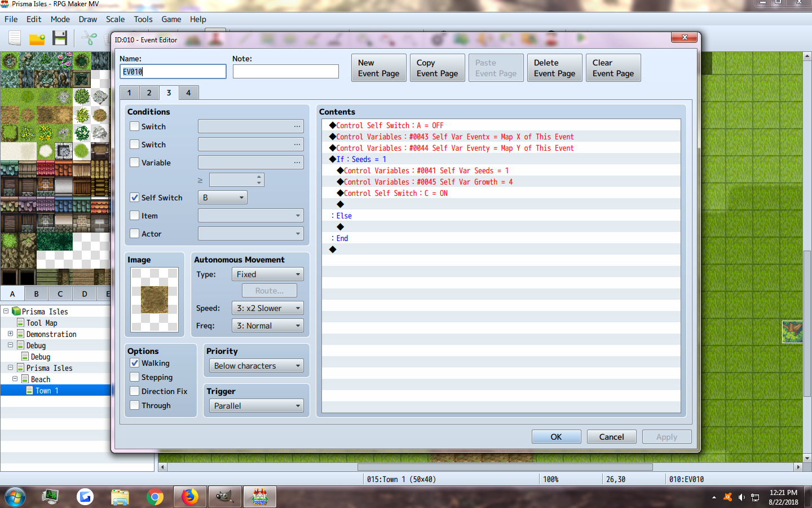Click the Open Project folder icon
This screenshot has width=812, height=508.
click(37, 39)
